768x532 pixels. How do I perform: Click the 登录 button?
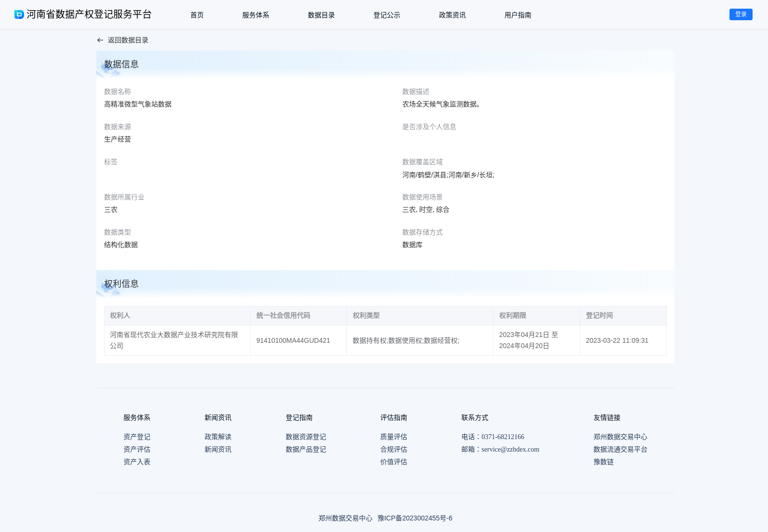click(741, 14)
